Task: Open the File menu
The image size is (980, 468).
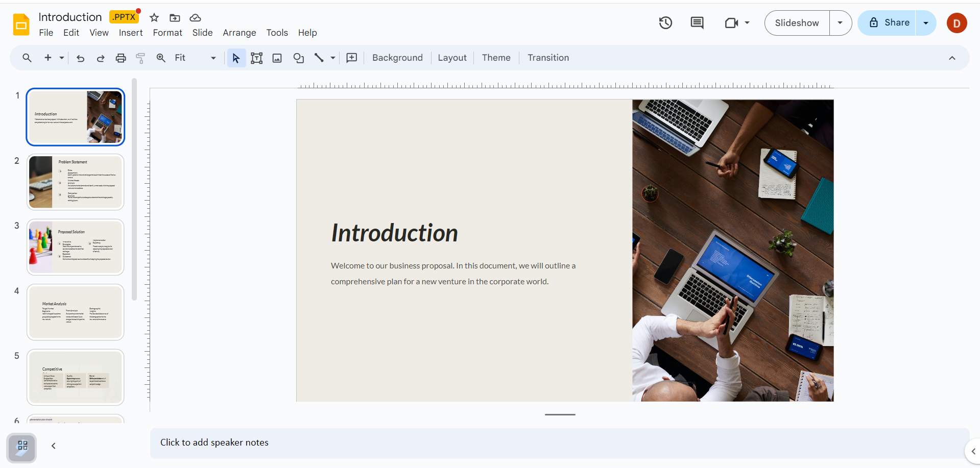Action: point(46,33)
